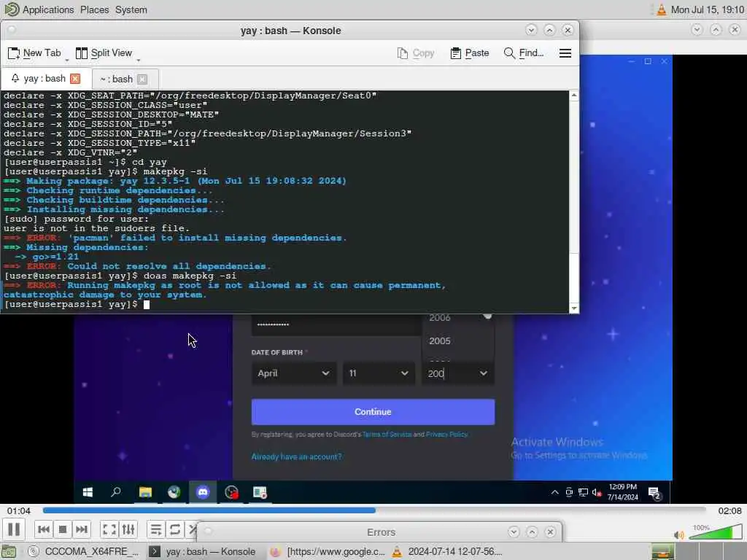Screen dimensions: 747x560
Task: Toggle VLC loop mode
Action: pyautogui.click(x=175, y=529)
